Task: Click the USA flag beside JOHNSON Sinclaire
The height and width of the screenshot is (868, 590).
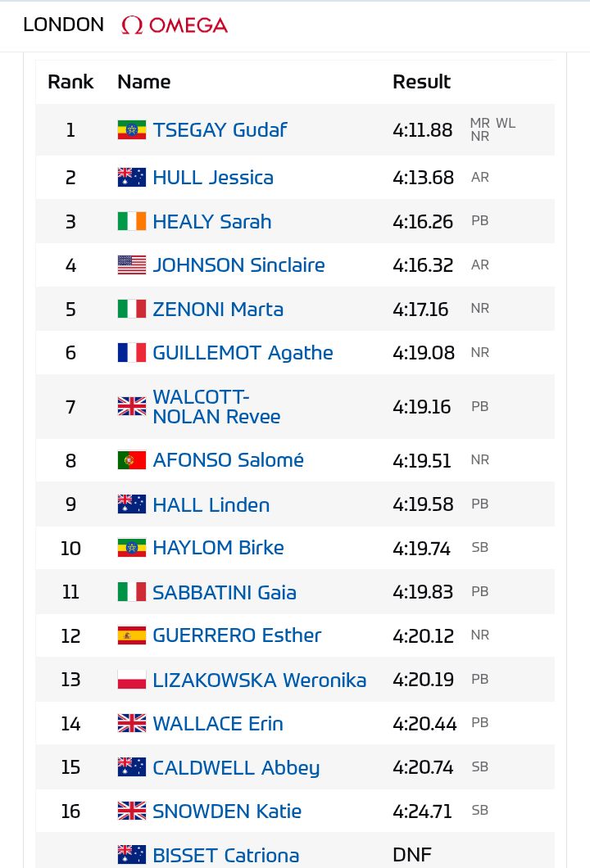Action: [132, 265]
